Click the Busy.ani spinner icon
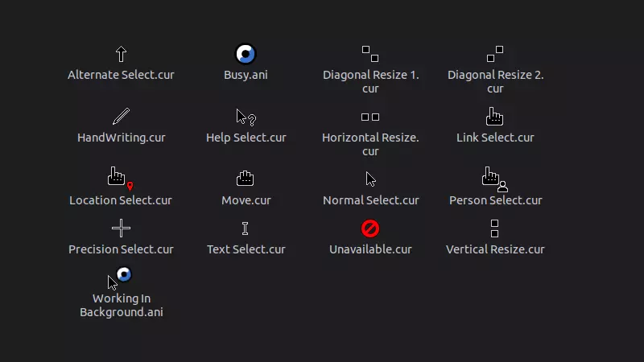Screen dimensions: 644x362 click(246, 54)
